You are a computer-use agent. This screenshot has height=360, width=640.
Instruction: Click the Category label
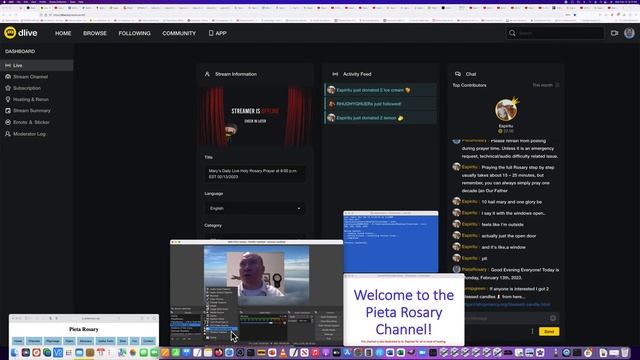[213, 225]
